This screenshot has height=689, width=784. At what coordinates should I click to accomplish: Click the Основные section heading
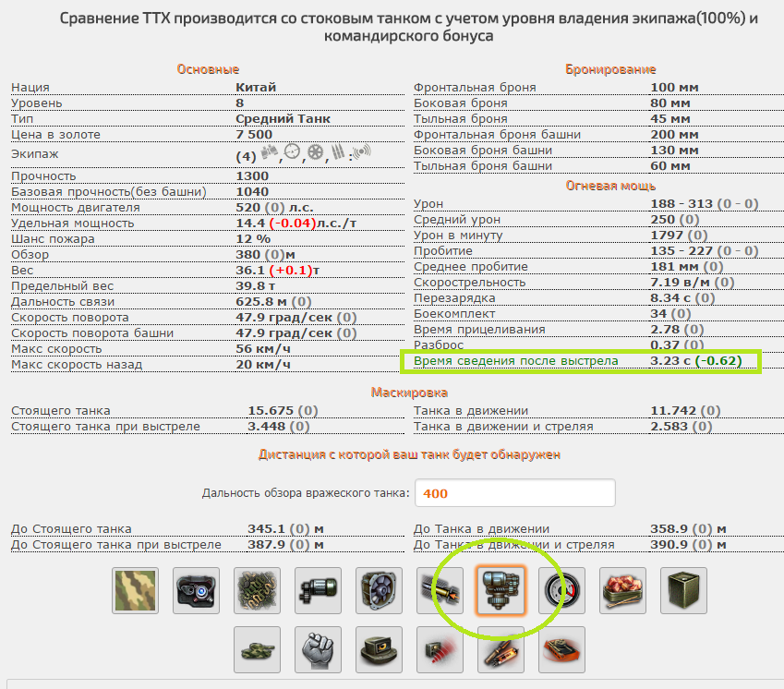click(208, 69)
